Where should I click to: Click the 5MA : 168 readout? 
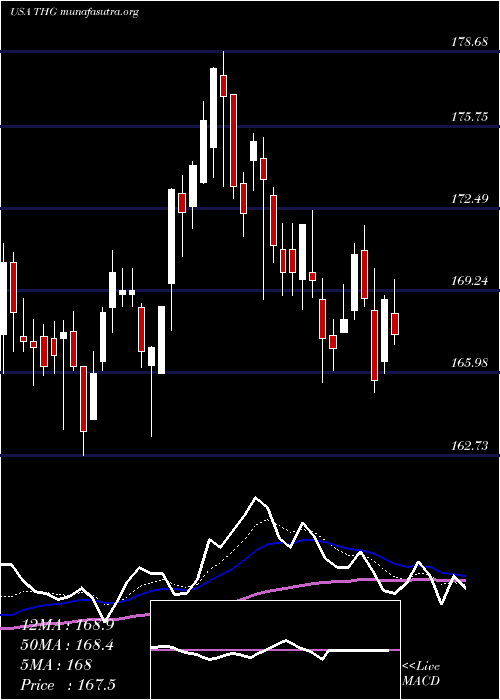56,665
